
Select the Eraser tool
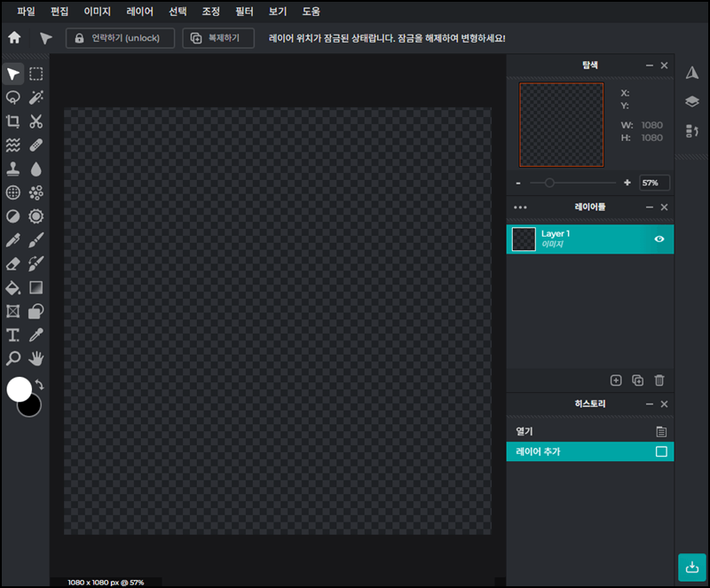[x=13, y=263]
